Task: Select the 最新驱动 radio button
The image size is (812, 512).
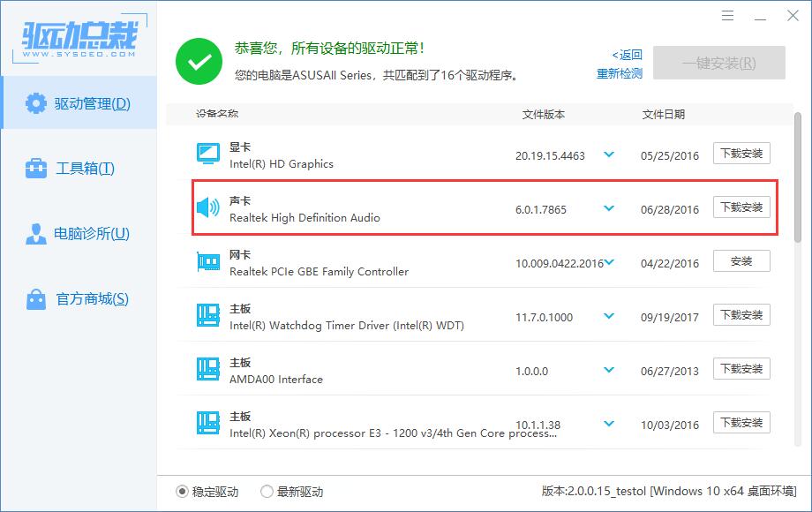Action: [x=267, y=492]
